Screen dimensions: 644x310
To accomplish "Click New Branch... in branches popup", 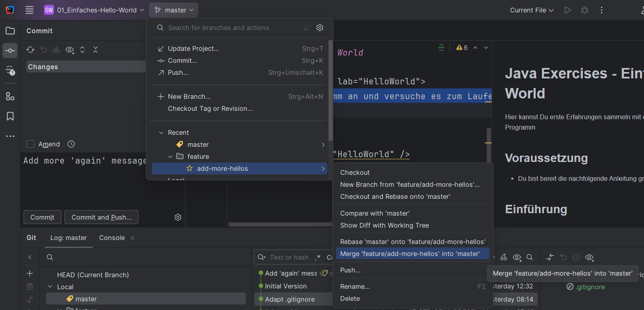I will (x=240, y=96).
